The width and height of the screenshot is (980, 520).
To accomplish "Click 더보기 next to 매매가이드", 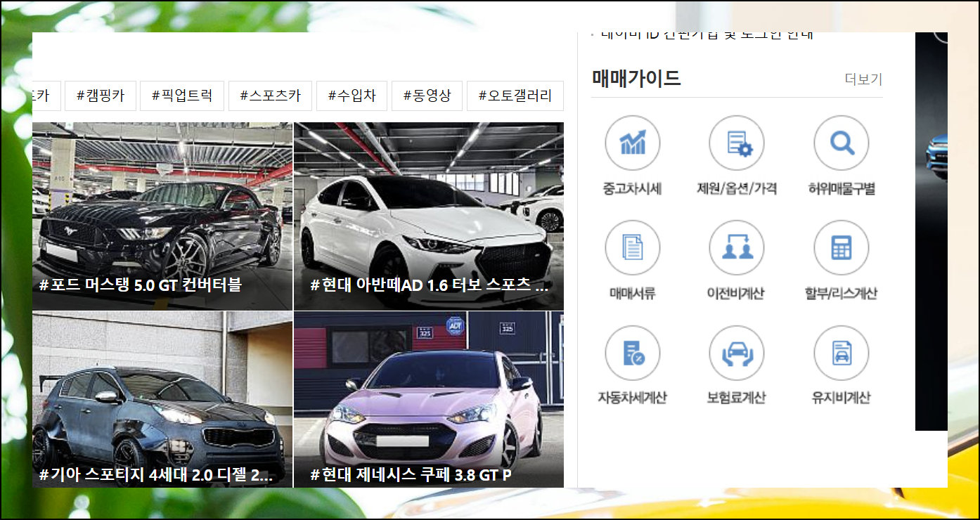I will [x=863, y=79].
